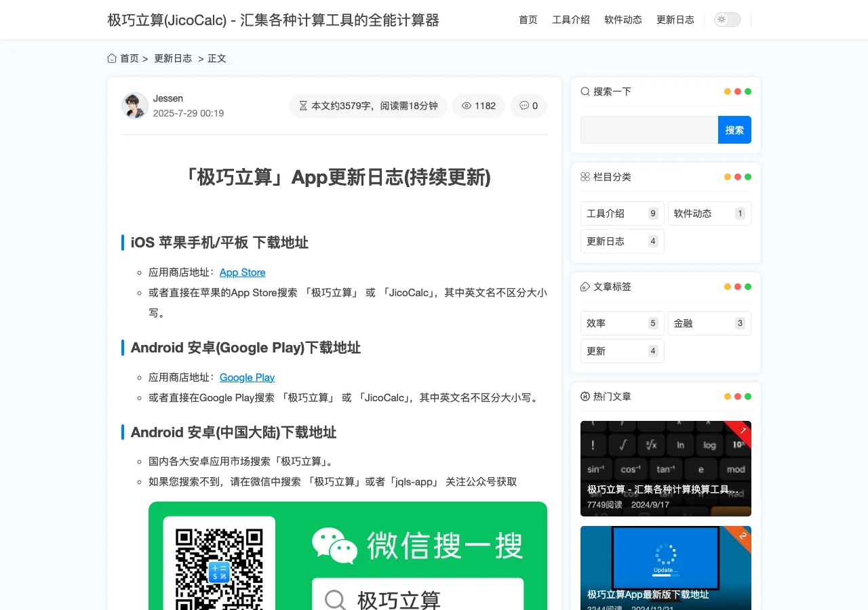868x610 pixels.
Task: Click the heading Android 安卓(中国大陆)下载地址
Action: [234, 432]
